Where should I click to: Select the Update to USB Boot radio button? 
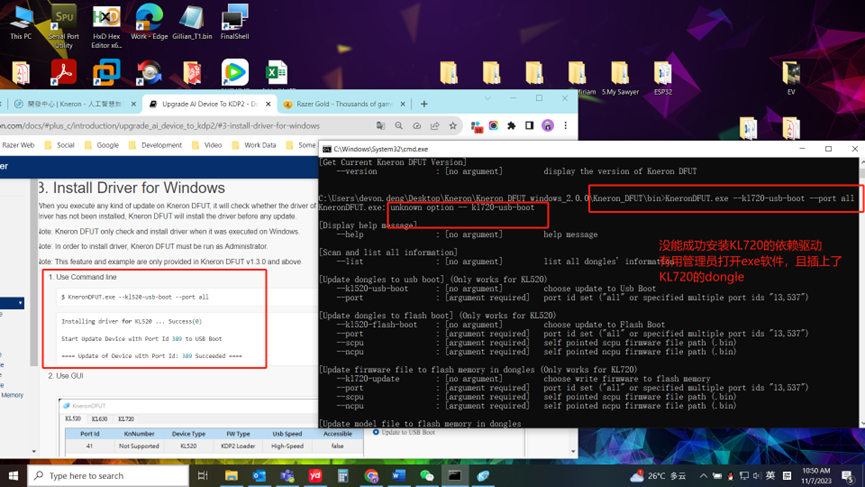pos(376,432)
